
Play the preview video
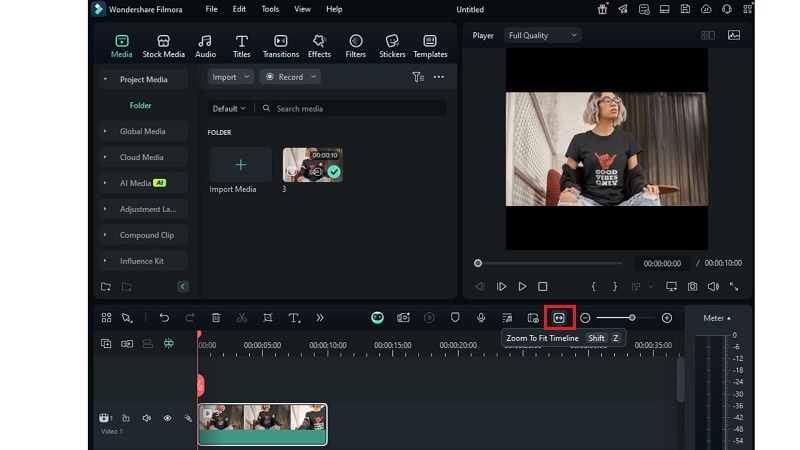(x=522, y=287)
